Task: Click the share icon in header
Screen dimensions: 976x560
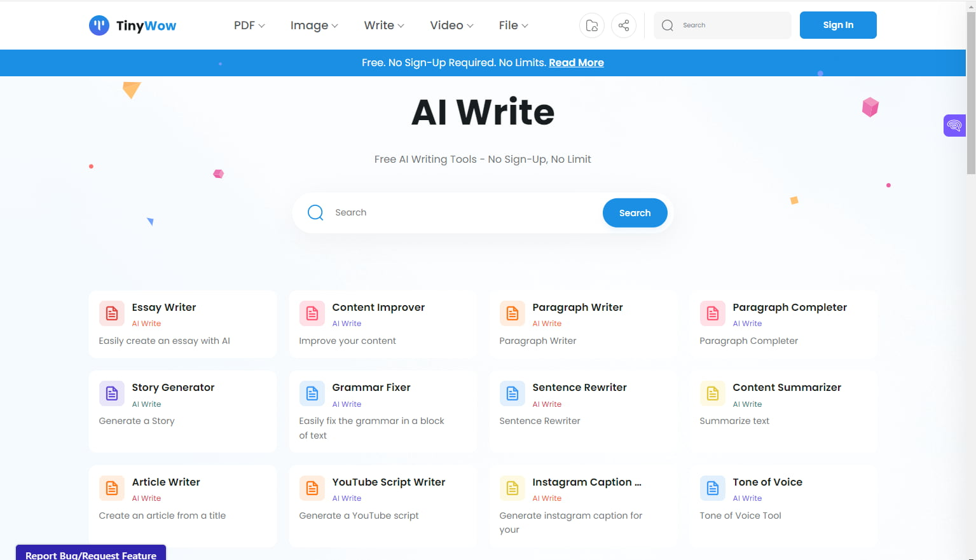Action: coord(624,25)
